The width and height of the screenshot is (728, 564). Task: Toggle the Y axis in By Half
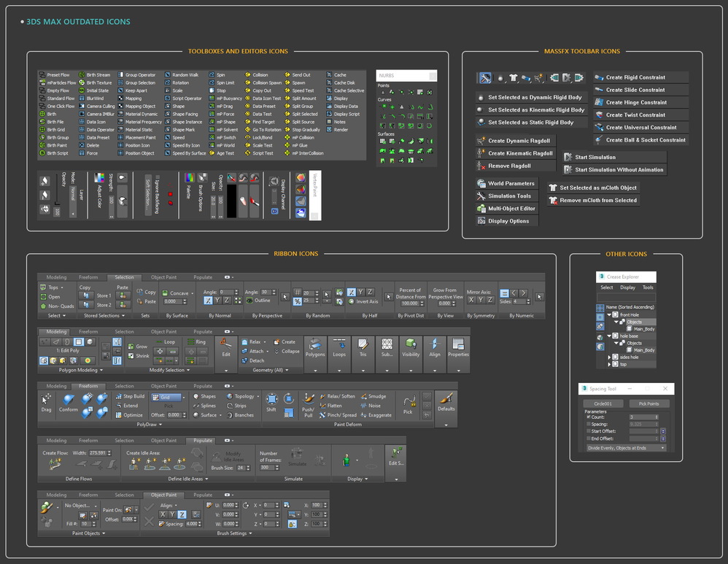tap(361, 293)
